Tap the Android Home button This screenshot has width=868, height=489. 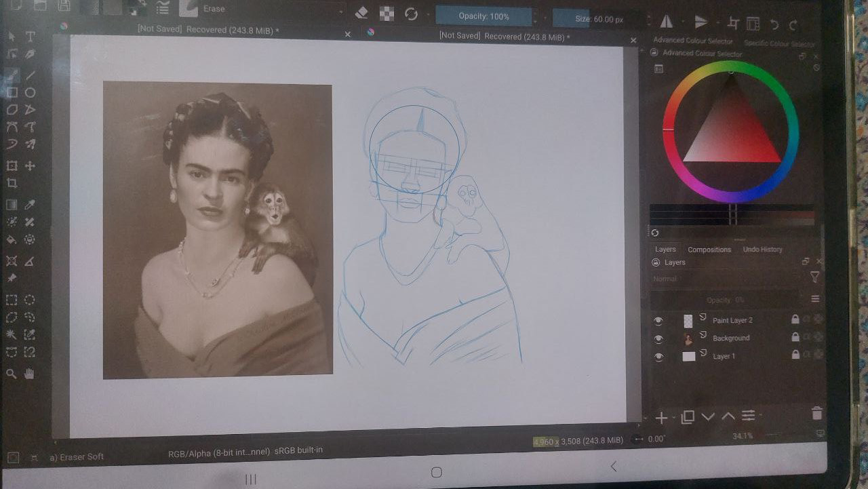pyautogui.click(x=437, y=472)
